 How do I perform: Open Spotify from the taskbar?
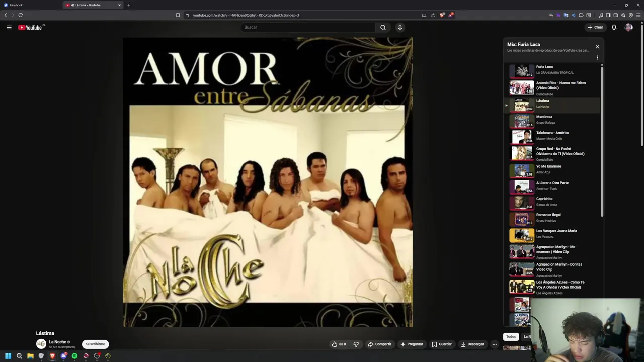click(74, 356)
